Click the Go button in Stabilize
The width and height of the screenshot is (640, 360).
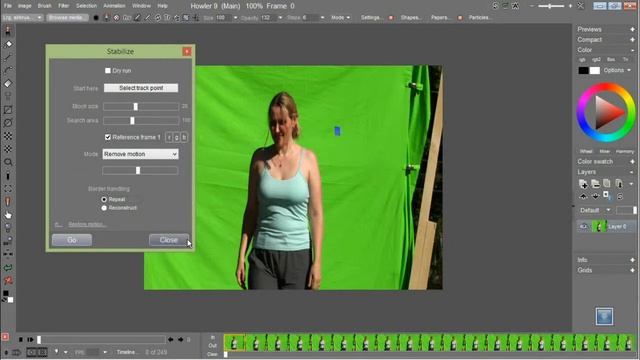72,240
